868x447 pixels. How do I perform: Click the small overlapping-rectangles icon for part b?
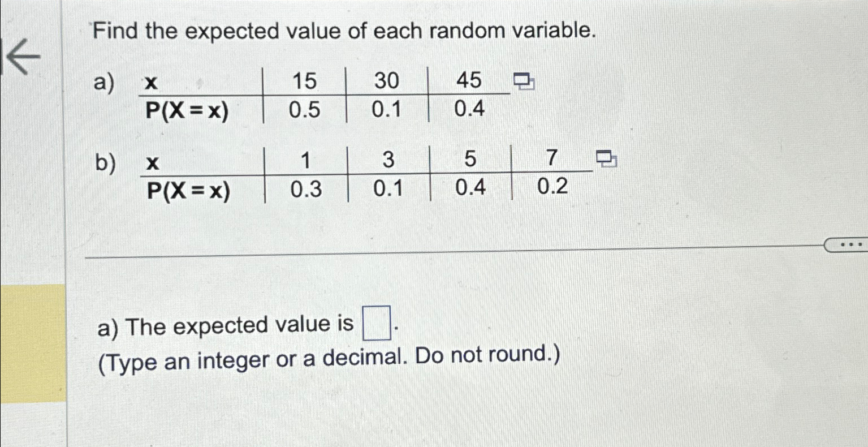[x=605, y=158]
